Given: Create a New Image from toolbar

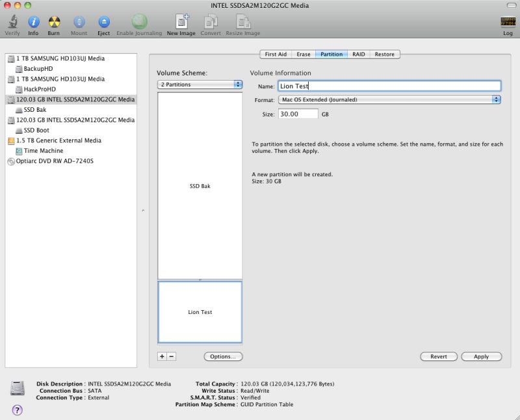Looking at the screenshot, I should pyautogui.click(x=181, y=21).
